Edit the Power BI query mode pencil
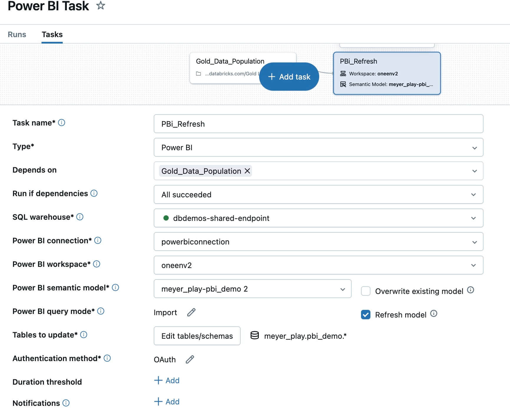 (191, 312)
